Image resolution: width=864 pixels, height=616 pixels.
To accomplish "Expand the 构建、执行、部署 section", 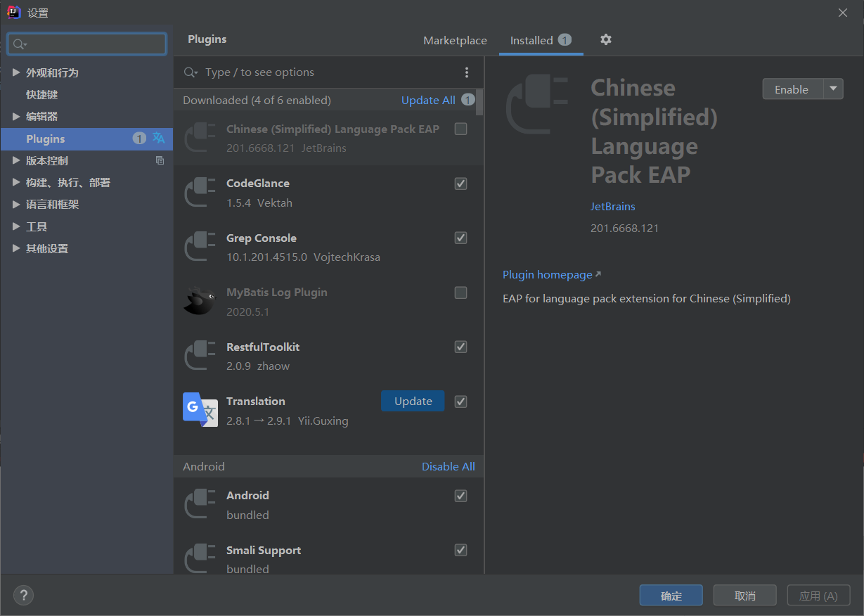I will pyautogui.click(x=17, y=182).
